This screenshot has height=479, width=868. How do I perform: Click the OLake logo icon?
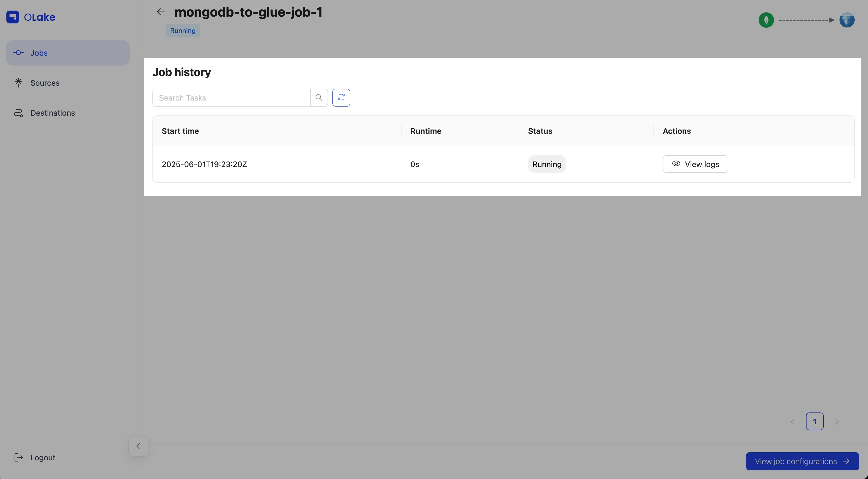tap(13, 17)
